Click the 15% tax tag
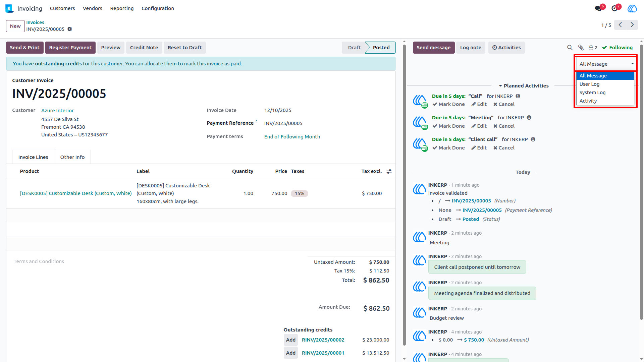Image resolution: width=644 pixels, height=362 pixels. tap(299, 194)
